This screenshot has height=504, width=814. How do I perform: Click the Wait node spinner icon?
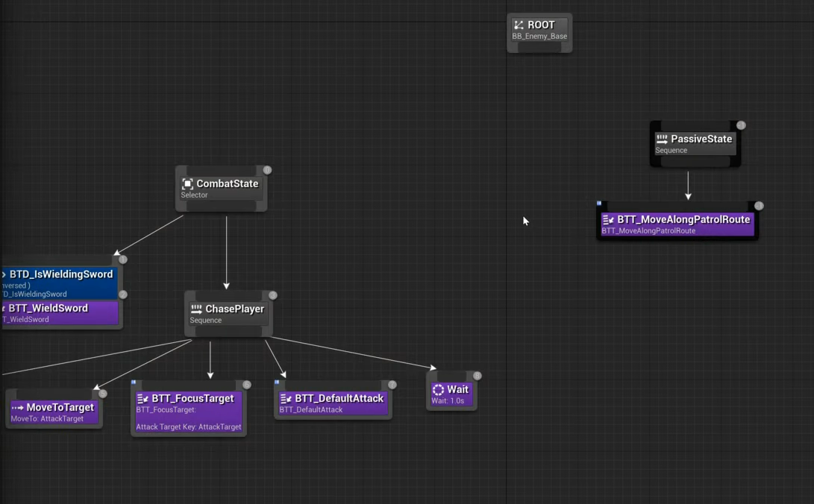438,390
